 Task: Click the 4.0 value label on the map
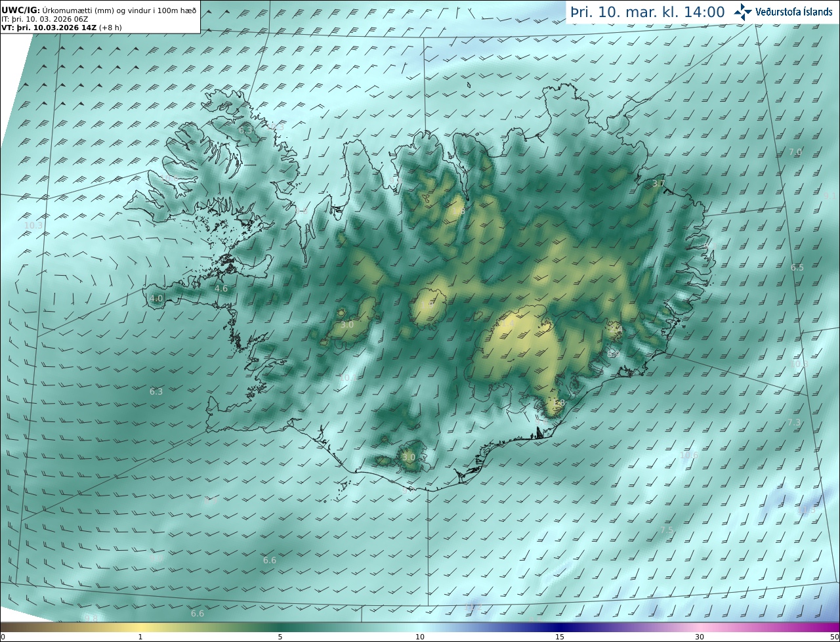point(156,298)
